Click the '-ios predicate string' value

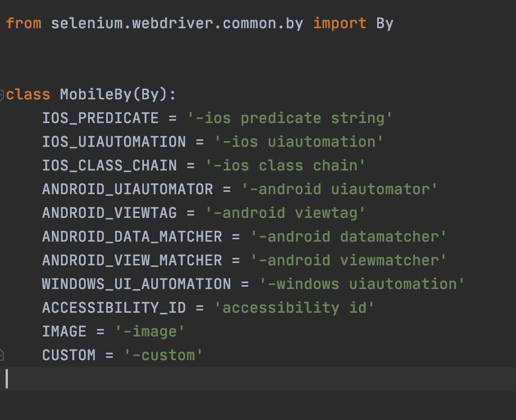290,119
